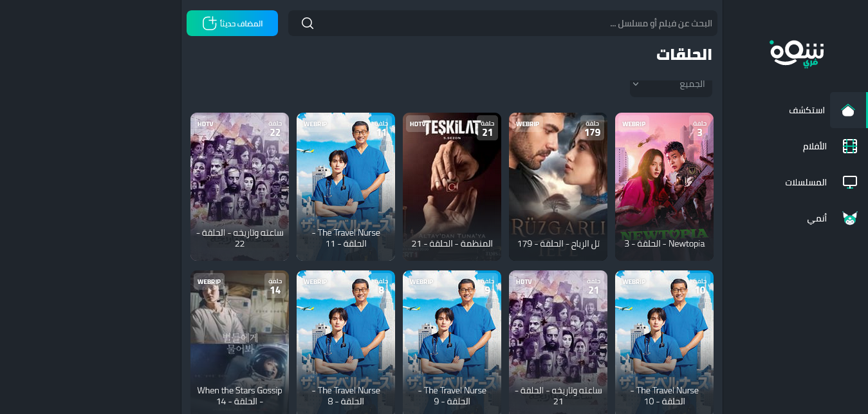Click the episode 14 badge on When the Stars Gossip
The width and height of the screenshot is (868, 414).
coord(275,287)
